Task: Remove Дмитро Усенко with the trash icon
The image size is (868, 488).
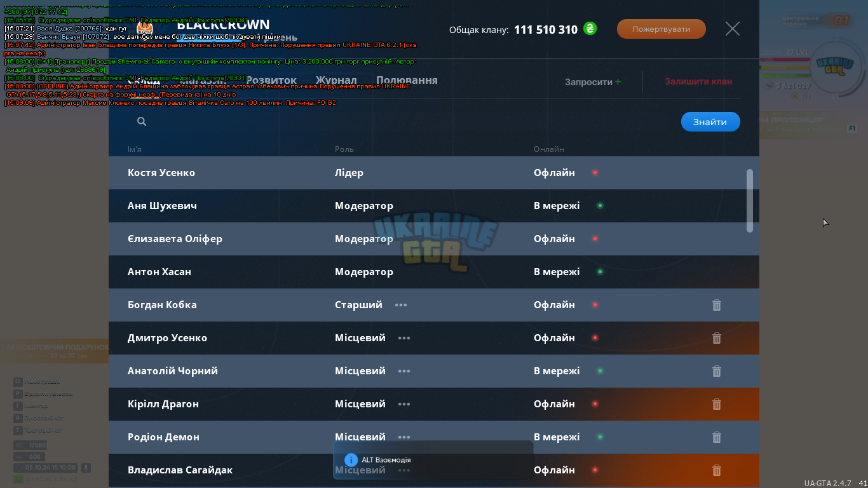Action: 717,338
